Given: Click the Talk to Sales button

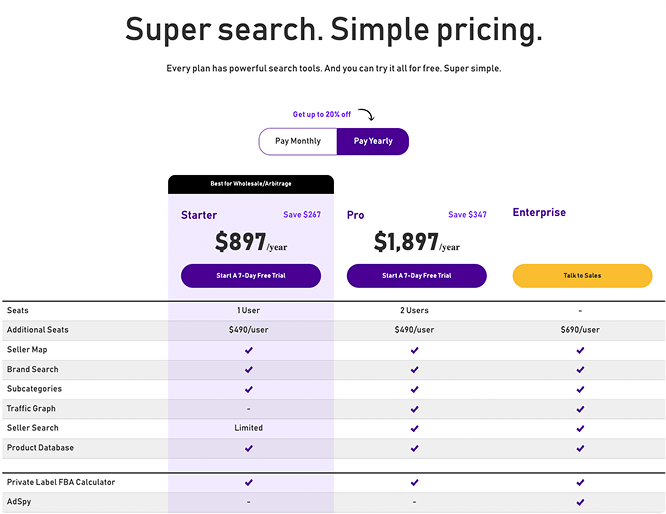Looking at the screenshot, I should pyautogui.click(x=582, y=276).
